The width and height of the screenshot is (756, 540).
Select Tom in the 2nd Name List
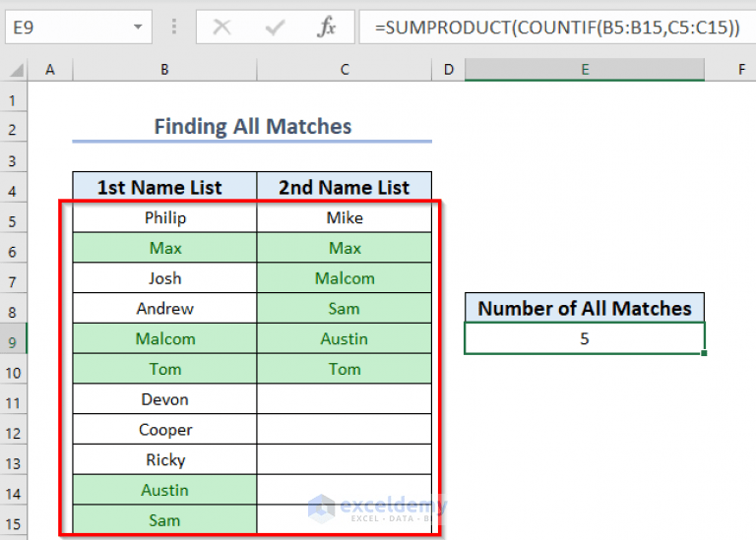click(345, 369)
